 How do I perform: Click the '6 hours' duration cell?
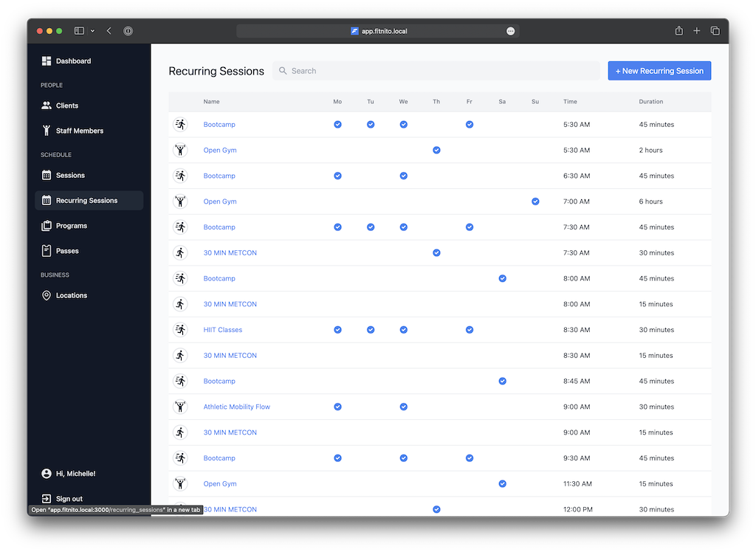click(651, 201)
